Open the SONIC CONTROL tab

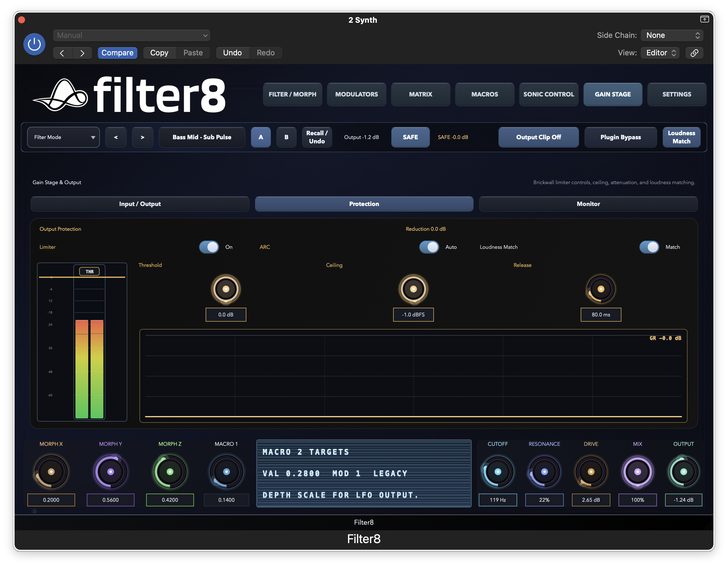[x=548, y=94]
